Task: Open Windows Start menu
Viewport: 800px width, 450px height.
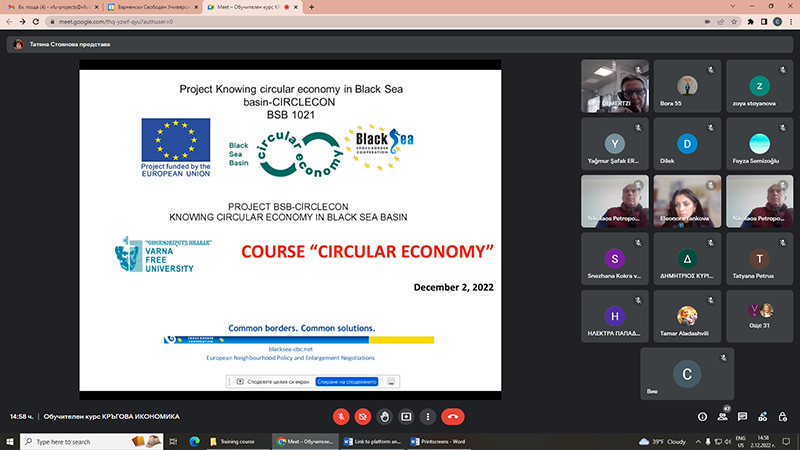Action: coord(10,442)
